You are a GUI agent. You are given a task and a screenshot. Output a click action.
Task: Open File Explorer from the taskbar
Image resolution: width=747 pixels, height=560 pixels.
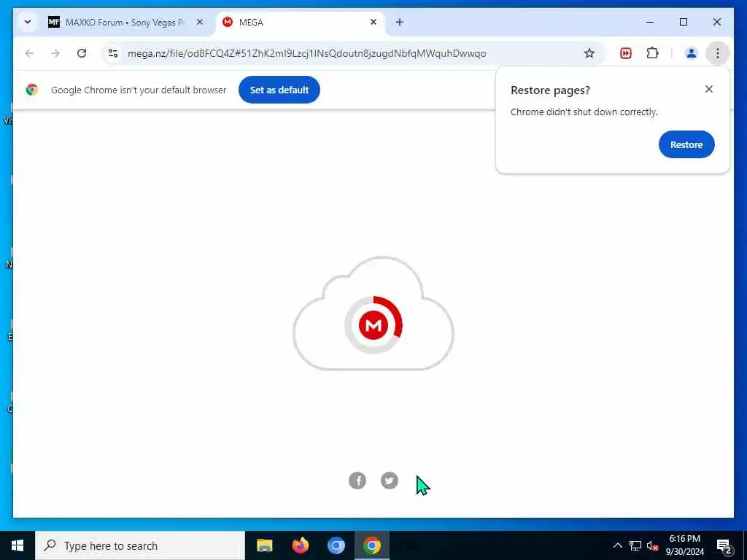(264, 545)
